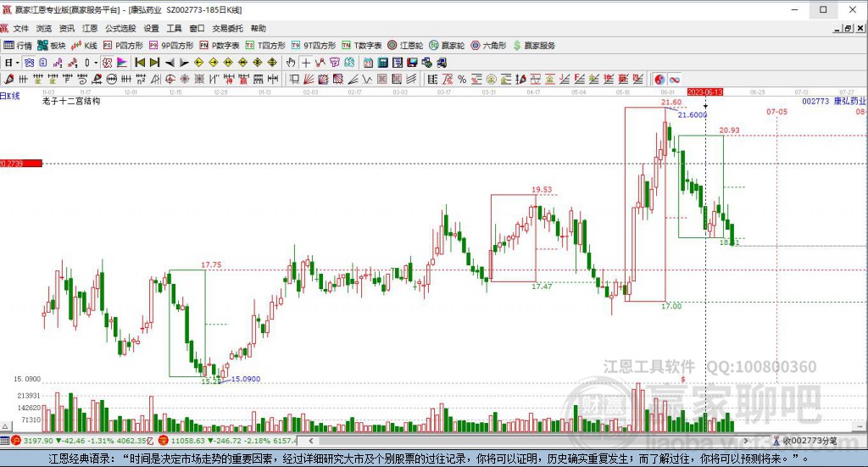Open the T四方形 tool
Image resolution: width=868 pixels, height=467 pixels.
tap(265, 46)
